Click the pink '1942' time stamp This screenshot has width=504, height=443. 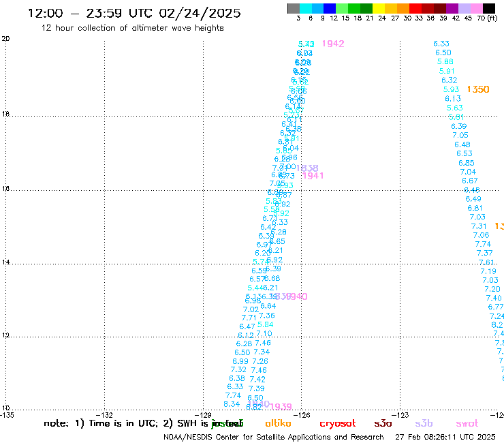333,44
